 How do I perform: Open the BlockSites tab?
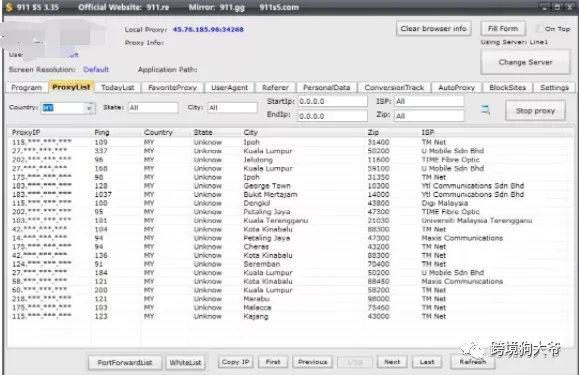(x=507, y=87)
